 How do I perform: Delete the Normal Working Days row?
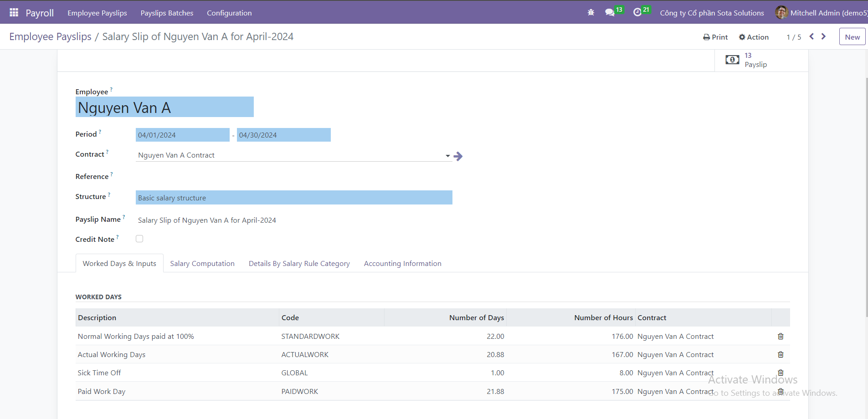(x=781, y=336)
